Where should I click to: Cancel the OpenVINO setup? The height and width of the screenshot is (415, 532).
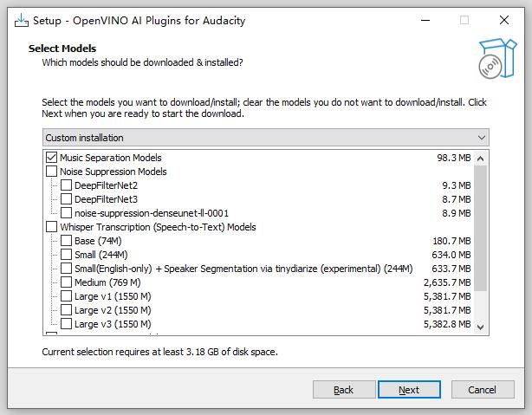click(x=483, y=390)
